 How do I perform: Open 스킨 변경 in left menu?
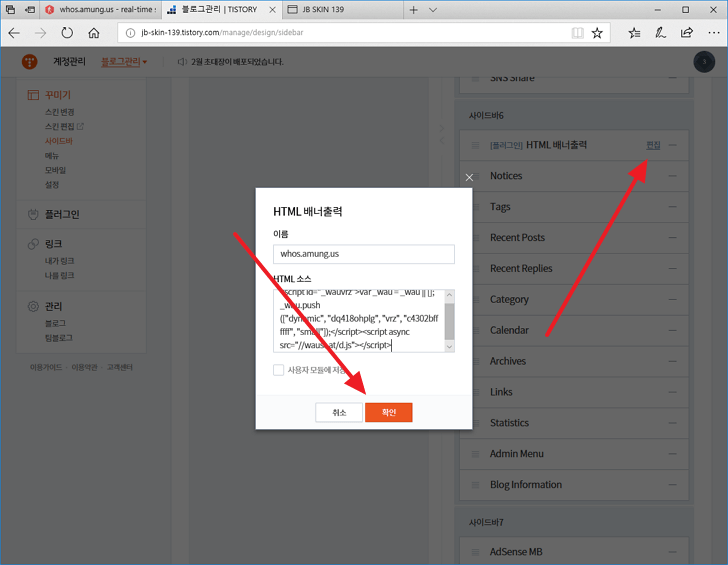click(59, 112)
